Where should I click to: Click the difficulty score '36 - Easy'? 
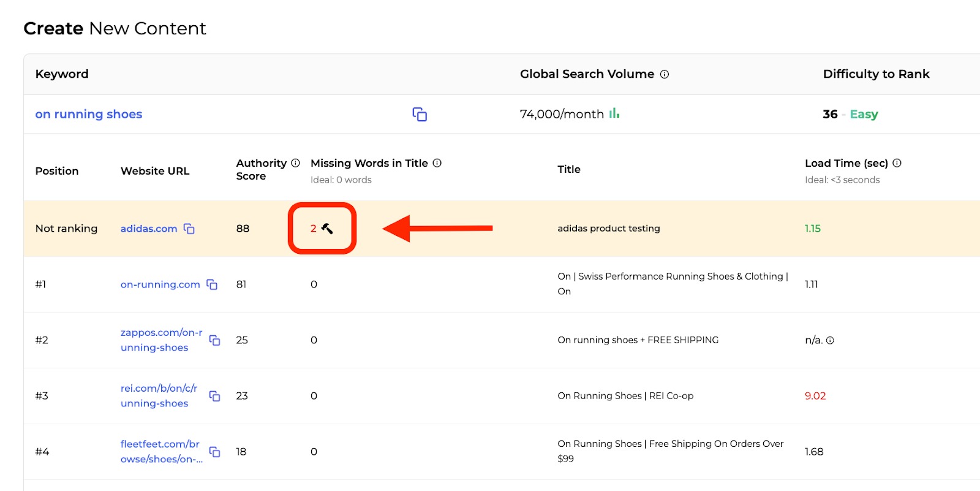(x=850, y=114)
